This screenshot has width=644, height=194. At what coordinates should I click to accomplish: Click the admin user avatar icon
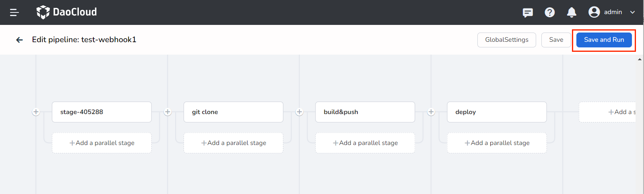point(594,12)
